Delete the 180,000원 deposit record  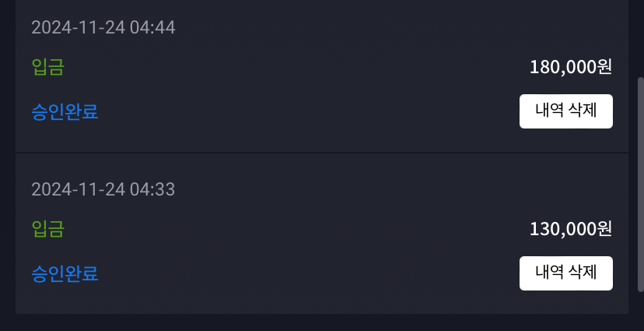pos(566,111)
